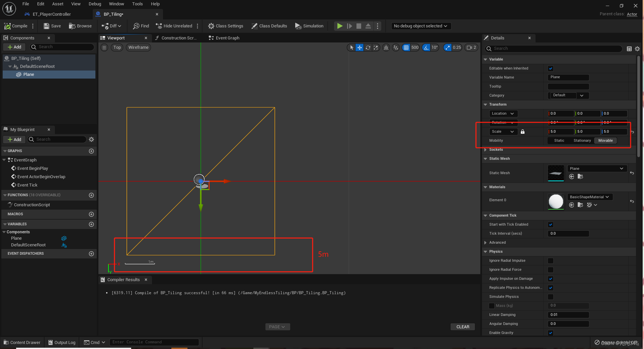Open the Debug menu
The image size is (644, 349).
point(95,4)
